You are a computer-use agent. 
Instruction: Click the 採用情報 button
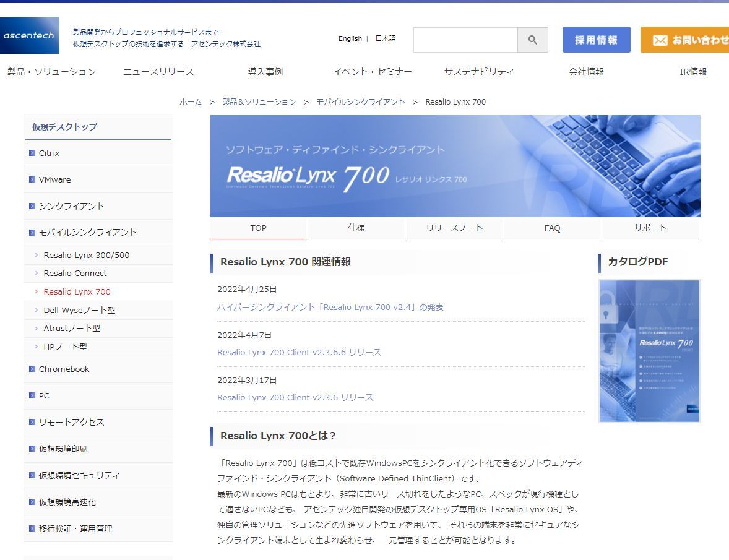coord(597,40)
